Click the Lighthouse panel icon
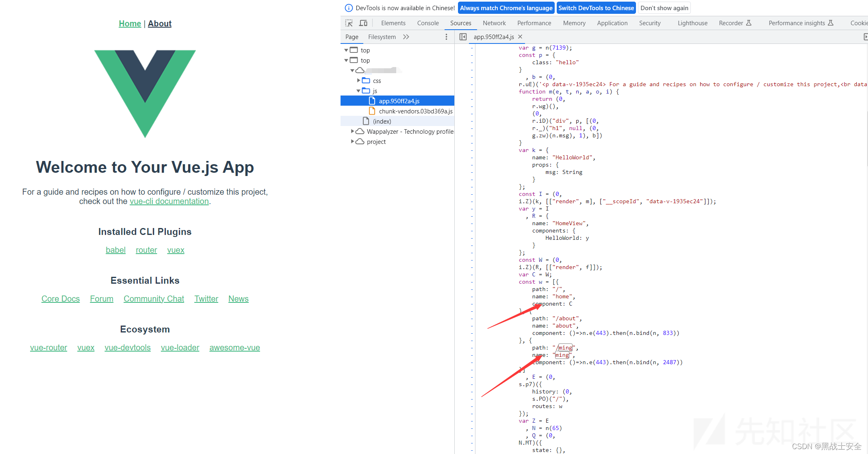This screenshot has width=868, height=454. (x=691, y=24)
